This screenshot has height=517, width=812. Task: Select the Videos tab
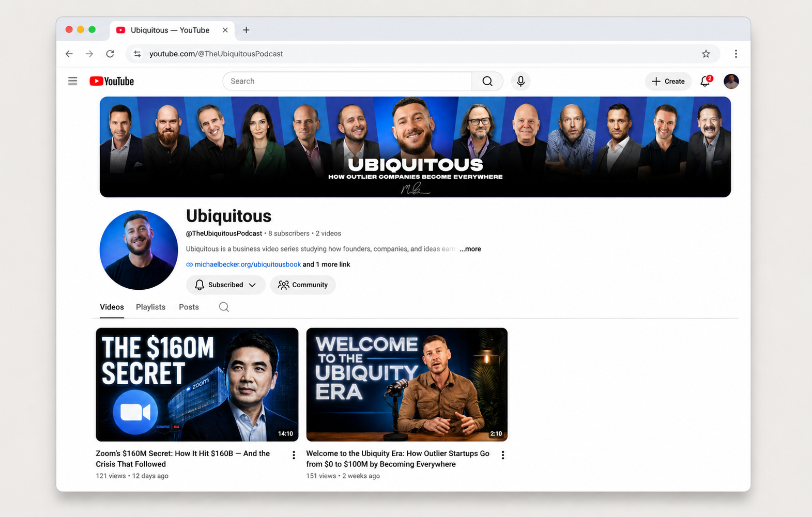pyautogui.click(x=112, y=307)
